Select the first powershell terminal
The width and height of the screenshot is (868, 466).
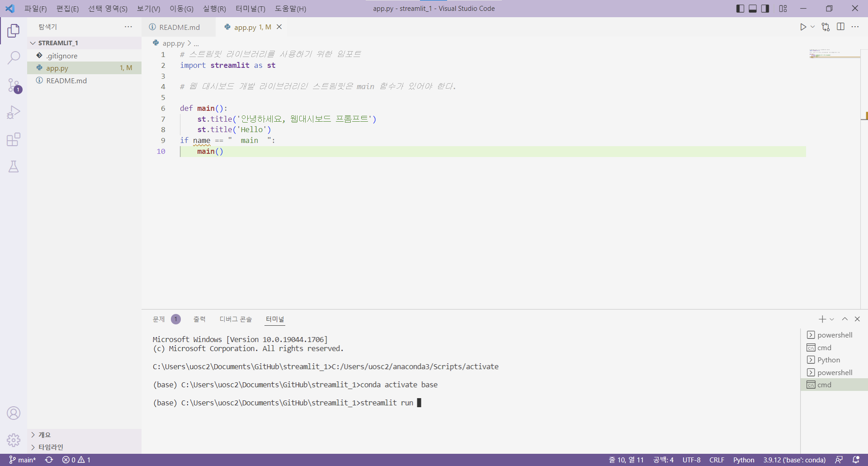coord(834,335)
